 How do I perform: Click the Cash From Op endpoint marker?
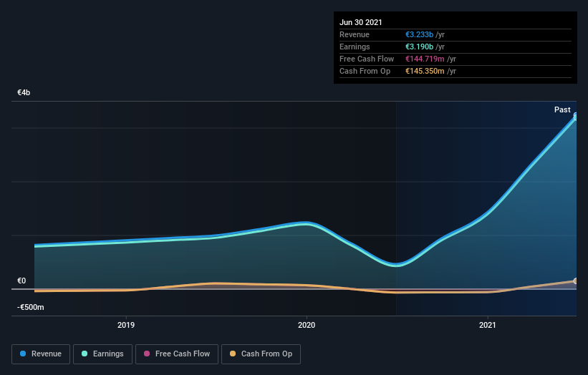[x=576, y=281]
